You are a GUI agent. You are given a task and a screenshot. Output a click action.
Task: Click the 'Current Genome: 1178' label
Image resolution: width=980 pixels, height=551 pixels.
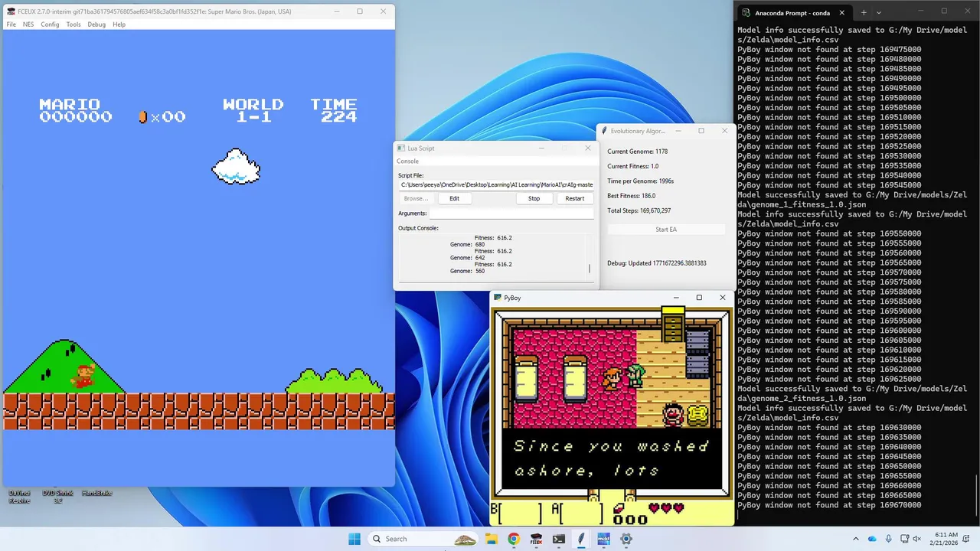(638, 152)
